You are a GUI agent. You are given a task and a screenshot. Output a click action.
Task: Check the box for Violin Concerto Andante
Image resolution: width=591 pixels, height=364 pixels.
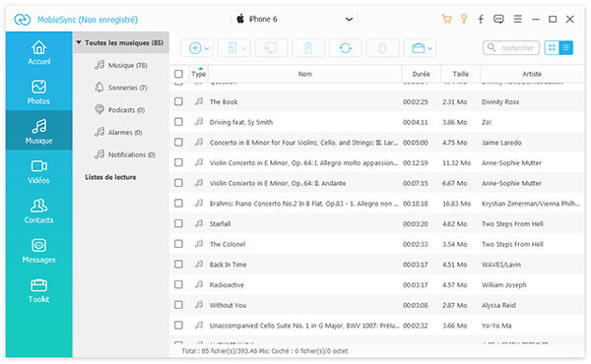178,183
